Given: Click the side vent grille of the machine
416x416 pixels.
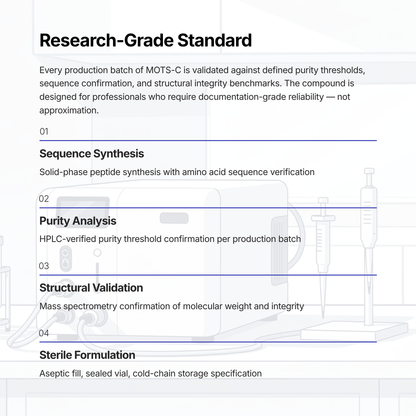Looking at the screenshot, I should [279, 251].
